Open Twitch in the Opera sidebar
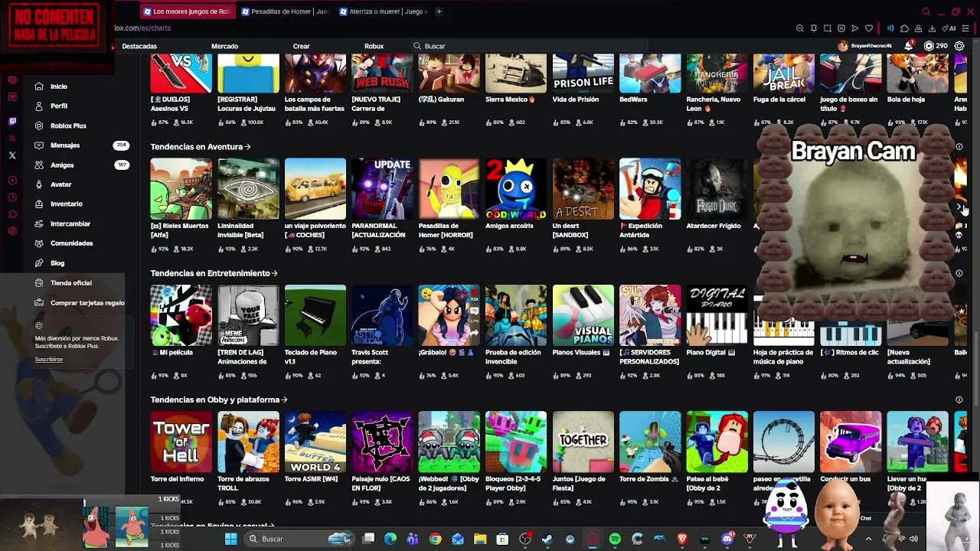 (x=12, y=121)
